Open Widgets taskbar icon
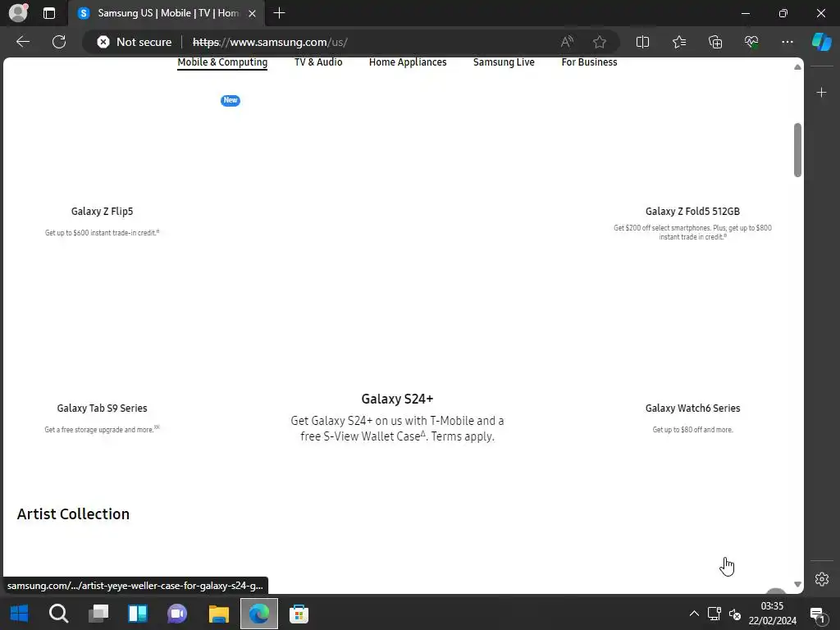The width and height of the screenshot is (840, 630). [x=138, y=614]
